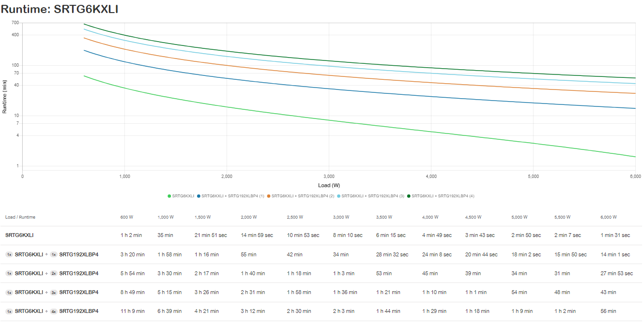
Task: Click the 3x quantity badge before SRTG192XLBP4
Action: pos(53,292)
